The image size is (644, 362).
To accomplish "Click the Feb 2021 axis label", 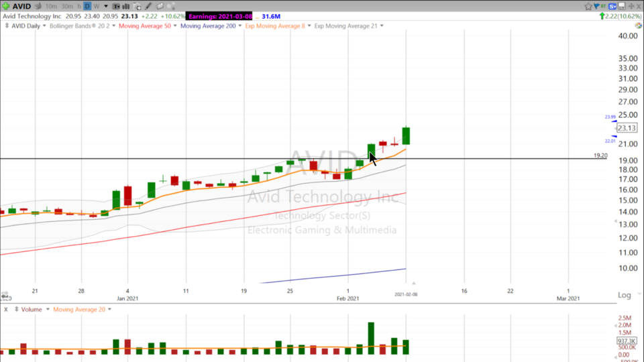I will [x=348, y=298].
